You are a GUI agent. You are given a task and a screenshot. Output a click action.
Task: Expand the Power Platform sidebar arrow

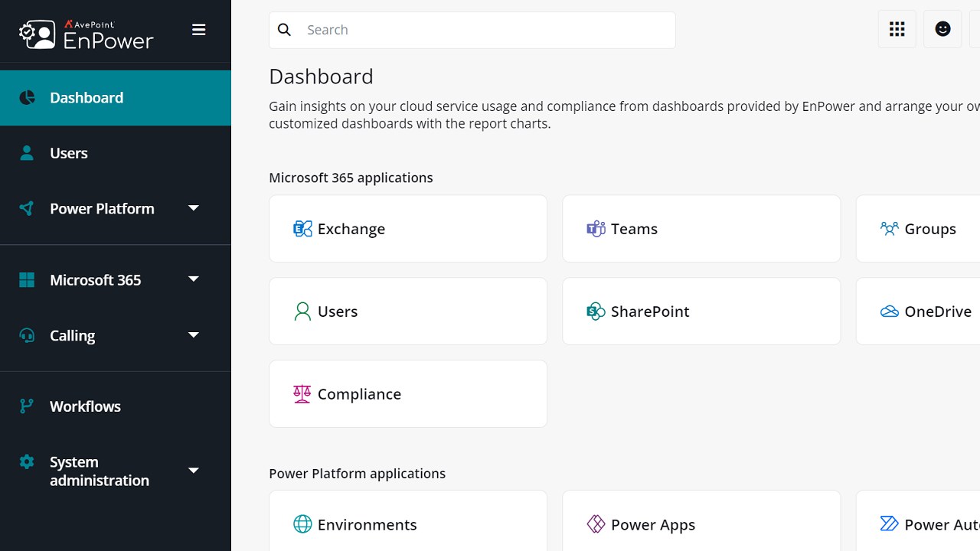194,208
